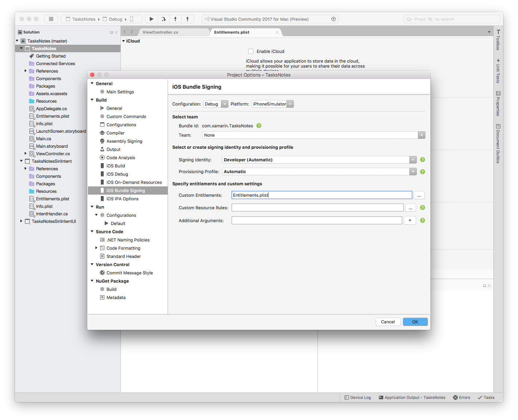Select Assets.xcassets in Solution pad
This screenshot has width=518, height=420.
click(x=51, y=94)
